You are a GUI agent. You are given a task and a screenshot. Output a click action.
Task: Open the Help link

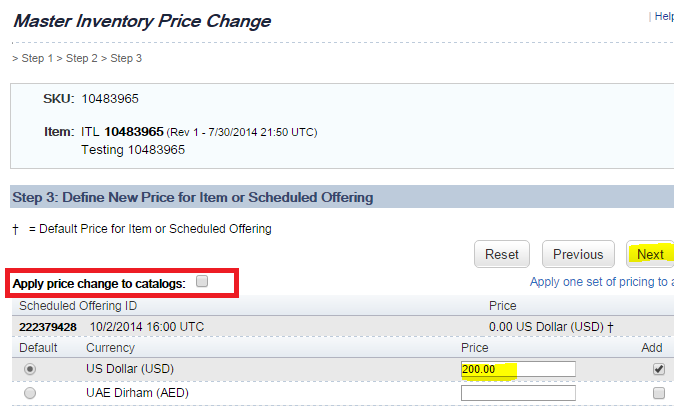[664, 16]
